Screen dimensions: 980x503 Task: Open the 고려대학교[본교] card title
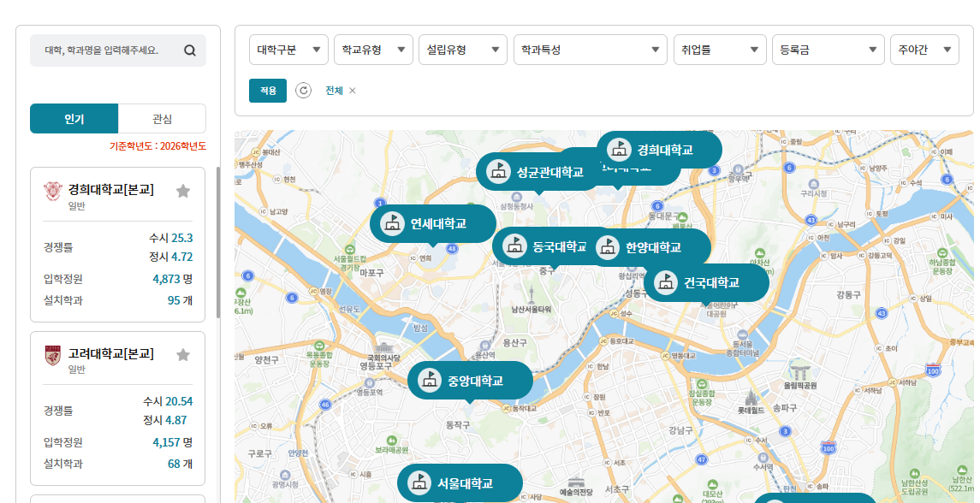coord(110,353)
